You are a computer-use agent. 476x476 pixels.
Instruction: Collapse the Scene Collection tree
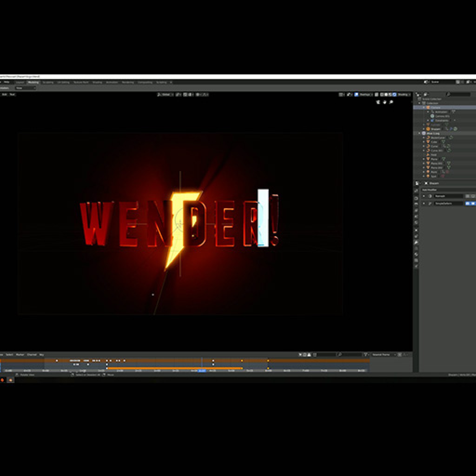[417, 99]
